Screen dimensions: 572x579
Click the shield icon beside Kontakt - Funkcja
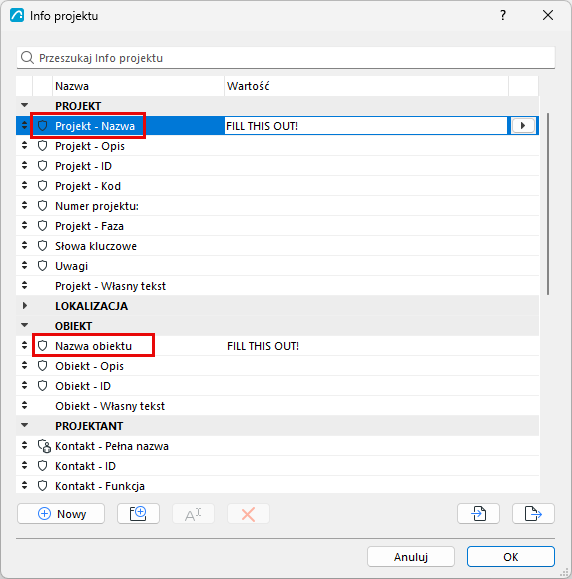[x=42, y=486]
